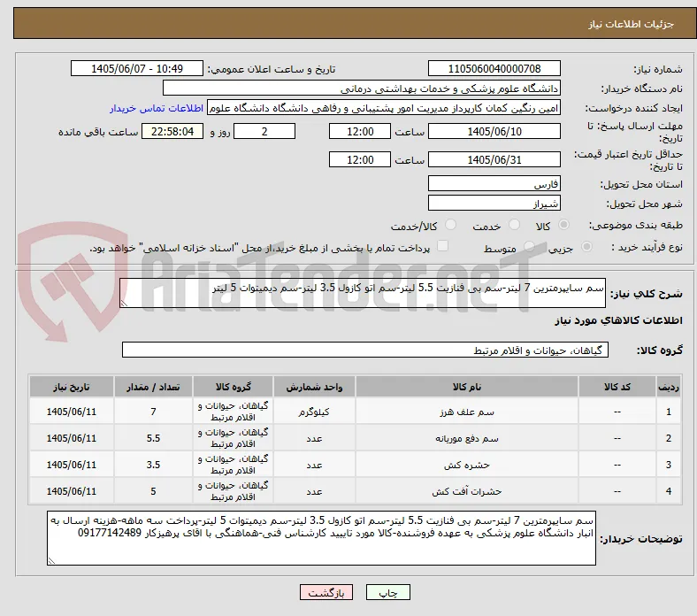697x616 pixels.
Task: Click the شرح کلی نیاز text area
Action: [363, 293]
